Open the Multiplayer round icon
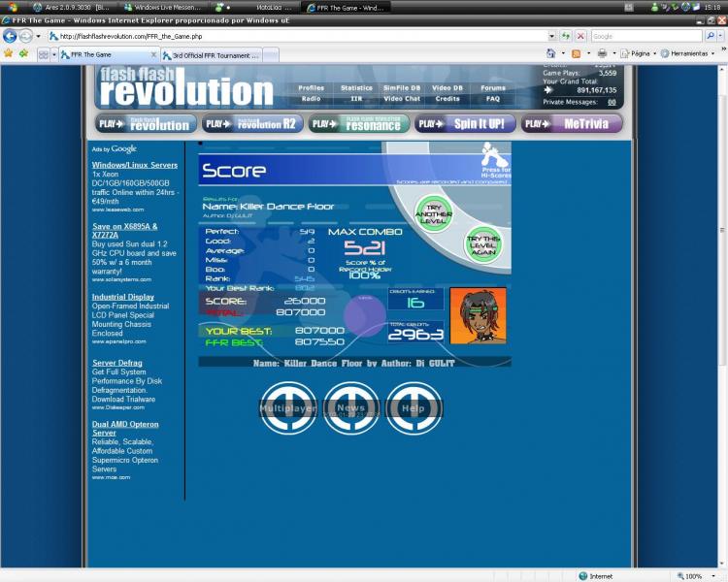This screenshot has height=582, width=728. [288, 408]
